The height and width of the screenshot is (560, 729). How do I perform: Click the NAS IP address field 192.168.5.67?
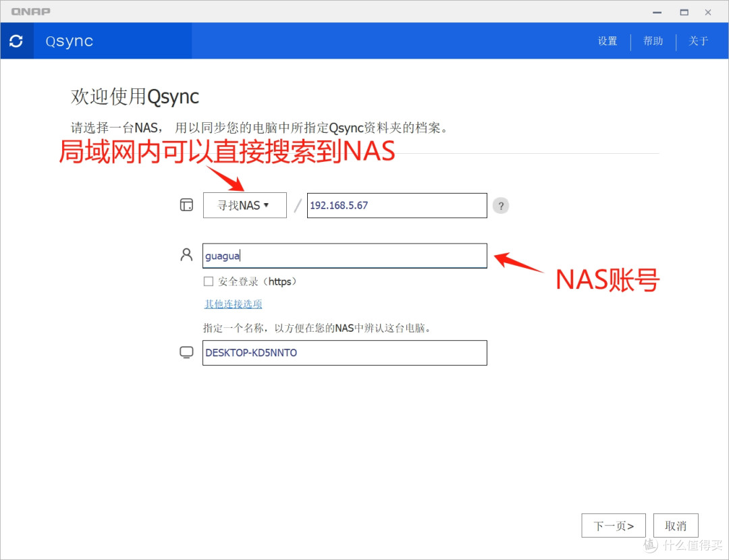point(397,205)
